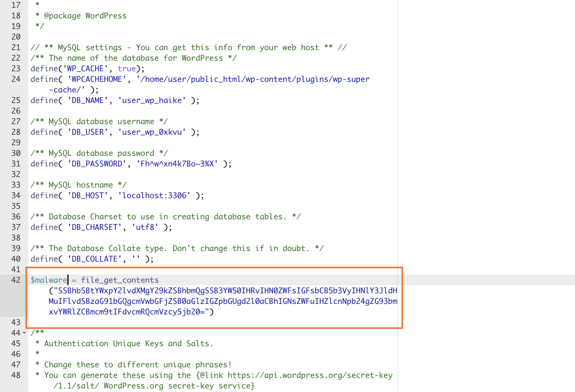Screen dimensions: 575x392
Task: Click line number 31 in the gutter
Action: click(16, 164)
